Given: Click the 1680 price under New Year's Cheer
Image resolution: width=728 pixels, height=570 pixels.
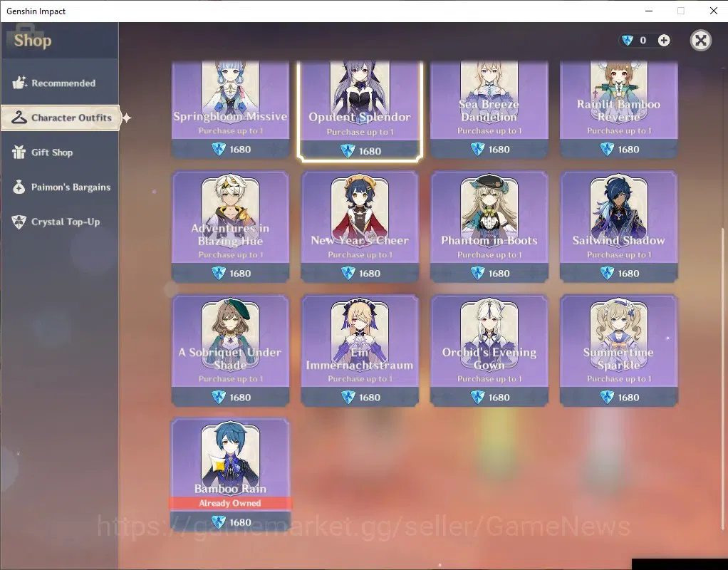Looking at the screenshot, I should click(x=370, y=273).
